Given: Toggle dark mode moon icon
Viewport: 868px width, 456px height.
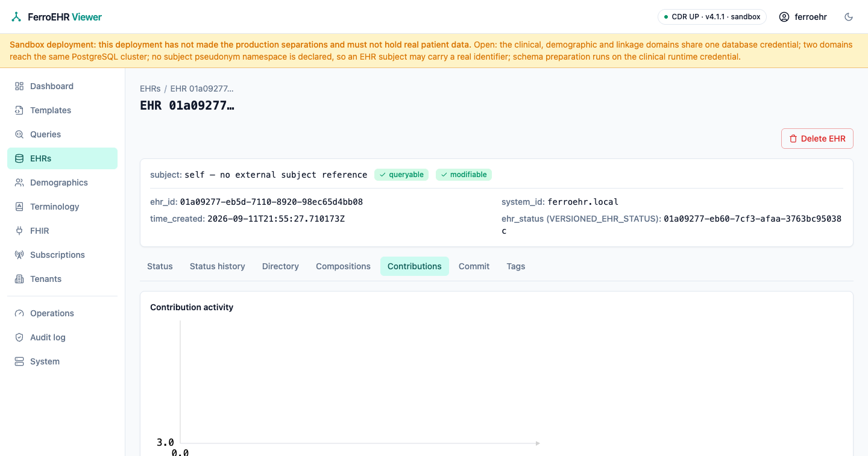Looking at the screenshot, I should point(849,17).
